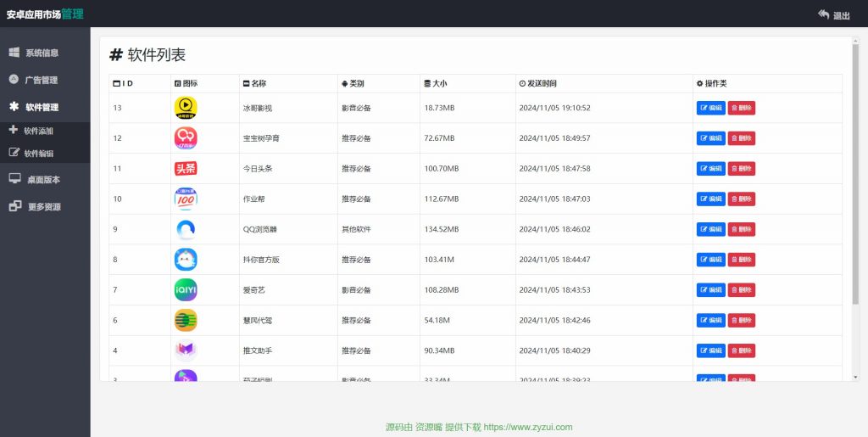
Task: Click the 宝宝树孕育 app icon
Action: pyautogui.click(x=186, y=138)
